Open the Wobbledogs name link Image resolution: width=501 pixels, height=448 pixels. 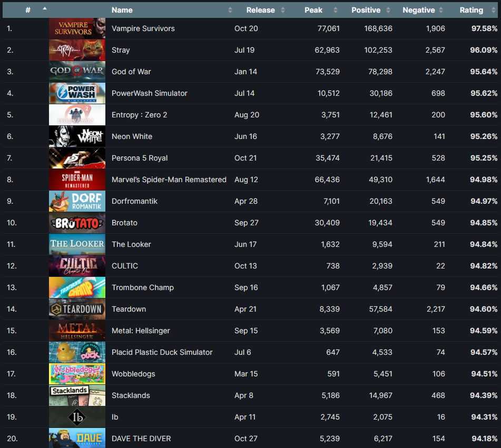click(x=134, y=374)
